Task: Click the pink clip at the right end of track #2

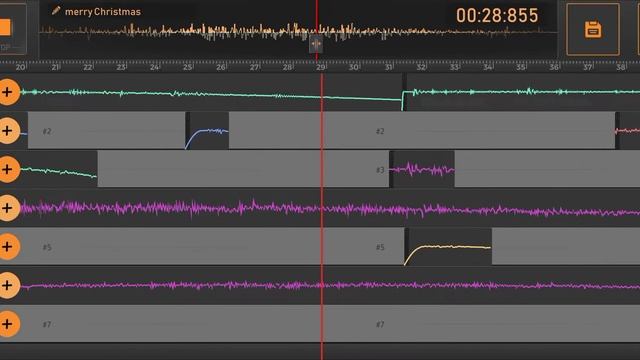Action: coord(627,131)
